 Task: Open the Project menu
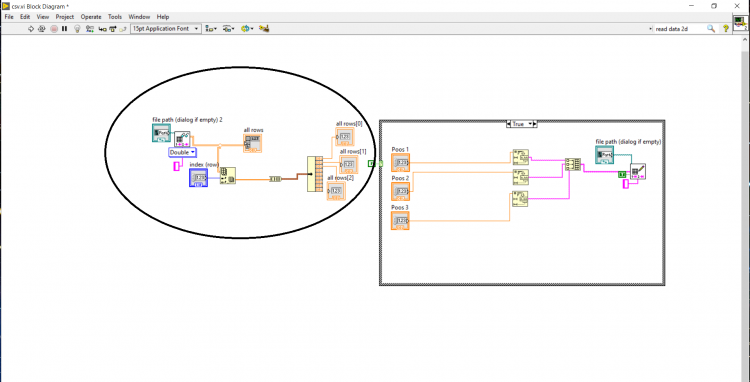65,17
